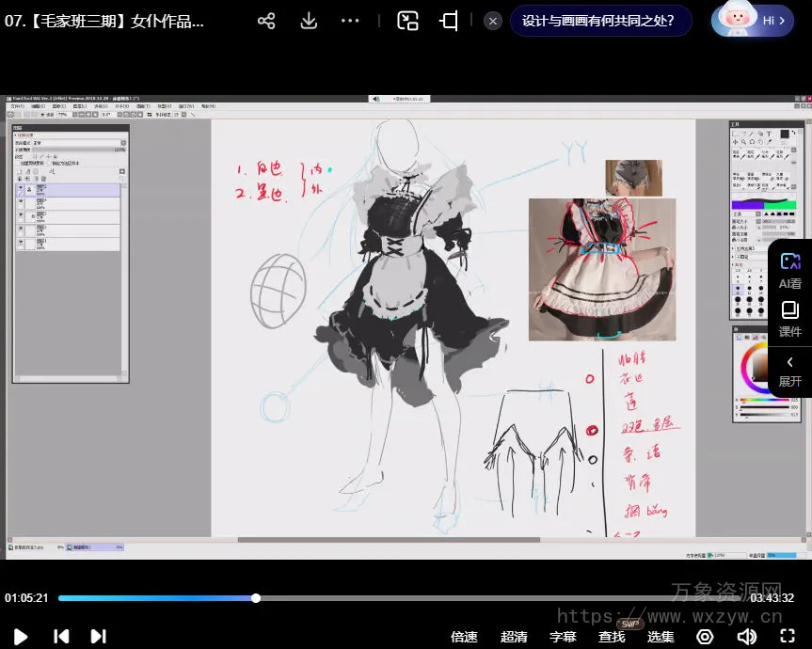Open the AI看 assistant panel
This screenshot has height=649, width=812.
[789, 269]
